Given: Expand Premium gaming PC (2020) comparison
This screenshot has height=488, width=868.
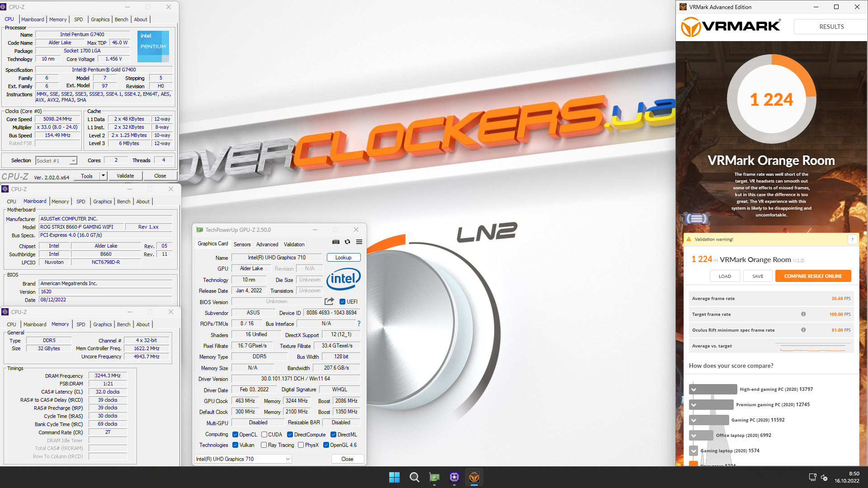Looking at the screenshot, I should 693,404.
